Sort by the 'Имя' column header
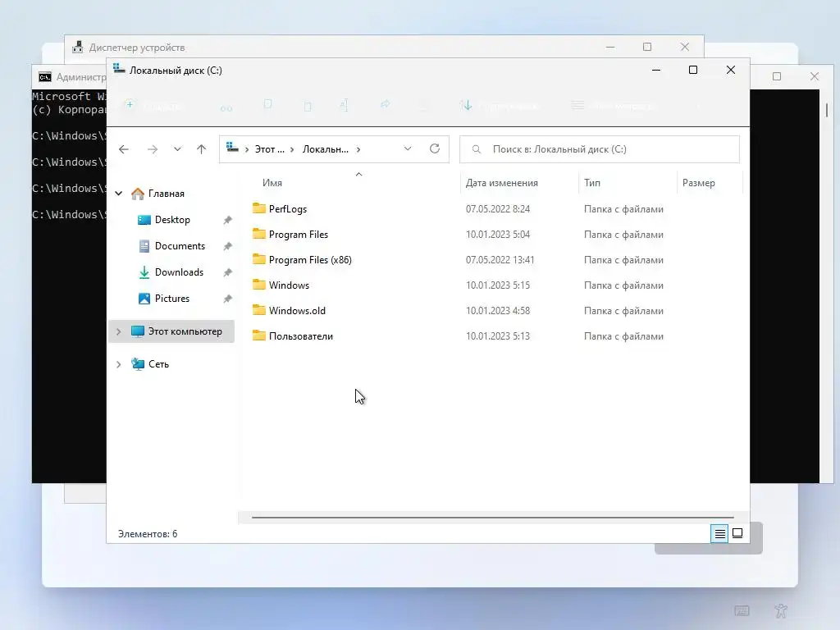This screenshot has width=840, height=630. click(x=272, y=183)
